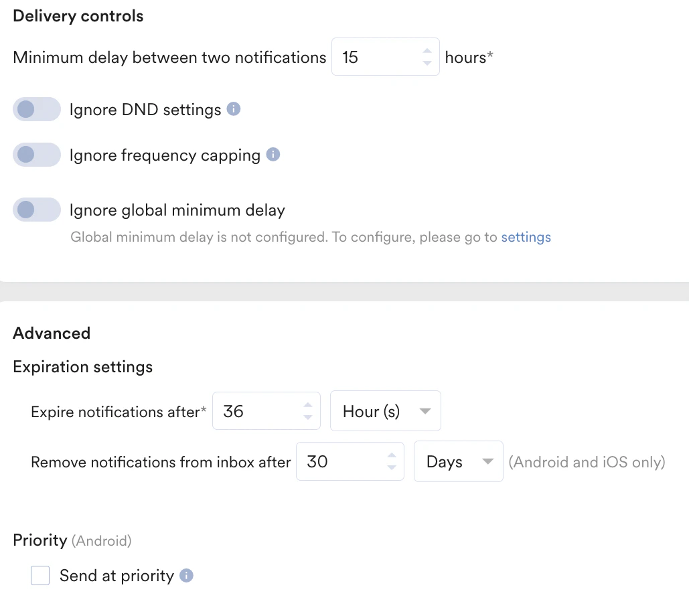Turn on Ignore global minimum delay
689x616 pixels.
pos(37,210)
